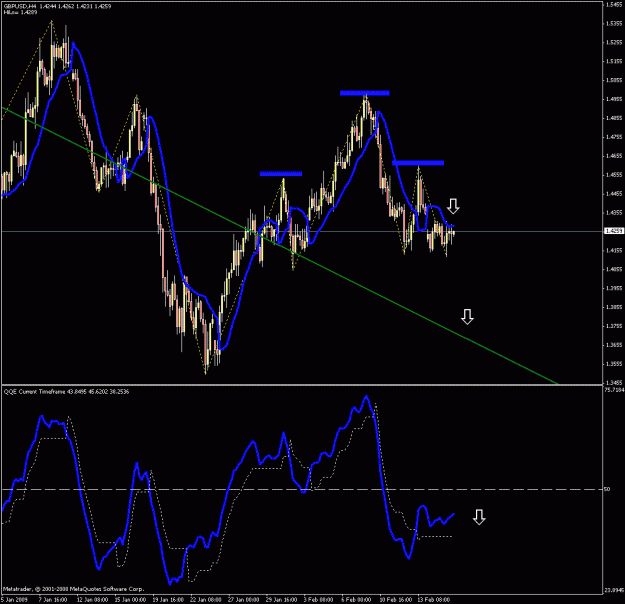Click the 1.5255 price scale label
Viewport: 625px width, 604px height.
[x=614, y=42]
